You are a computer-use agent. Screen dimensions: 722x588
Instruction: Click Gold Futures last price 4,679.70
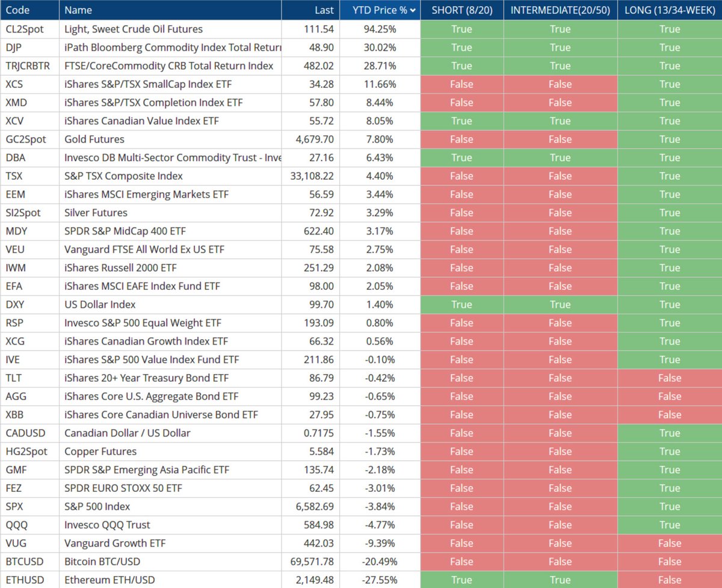click(310, 139)
